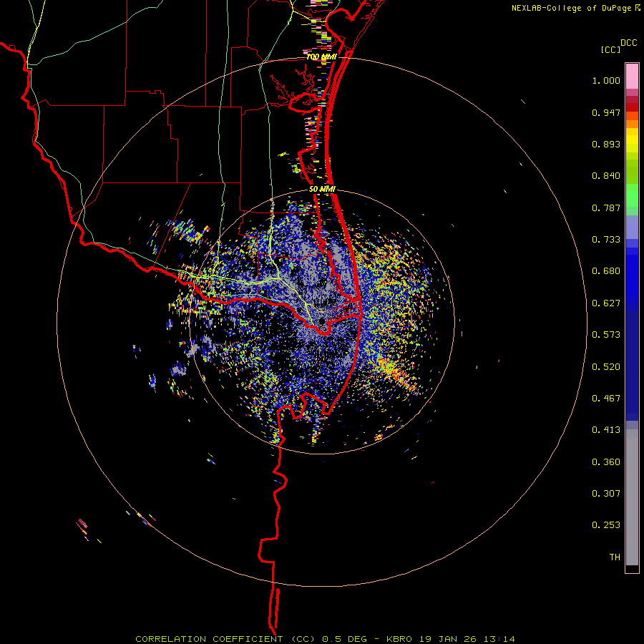The image size is (644, 644).
Task: Click the 0.840 scale value
Action: (606, 176)
